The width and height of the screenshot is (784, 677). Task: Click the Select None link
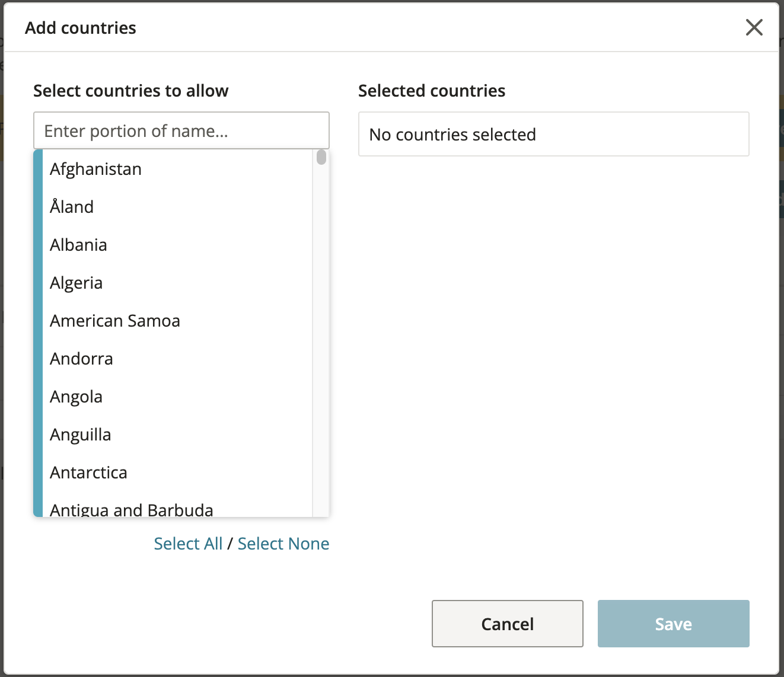coord(283,544)
